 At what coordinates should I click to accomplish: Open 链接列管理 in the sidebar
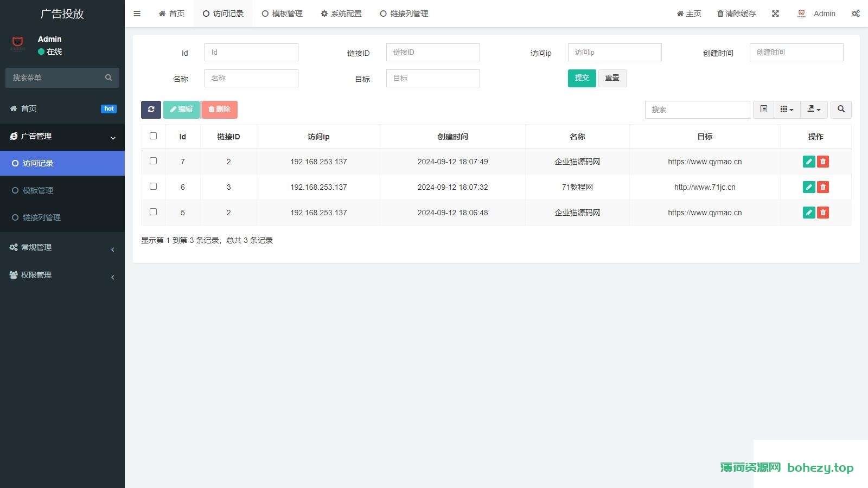(x=62, y=217)
